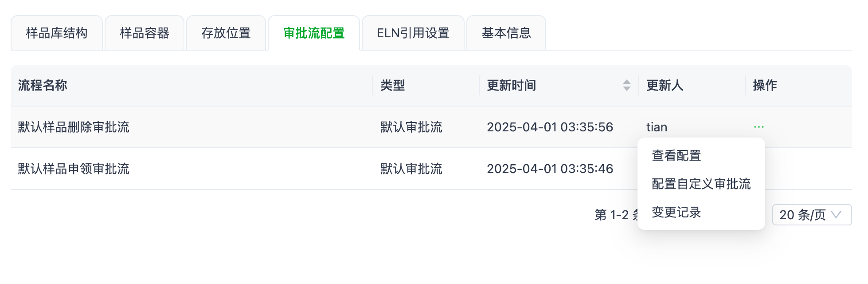Viewport: 868px width, 284px height.
Task: Click the descending sort arrow beside 更新时间
Action: 626,88
